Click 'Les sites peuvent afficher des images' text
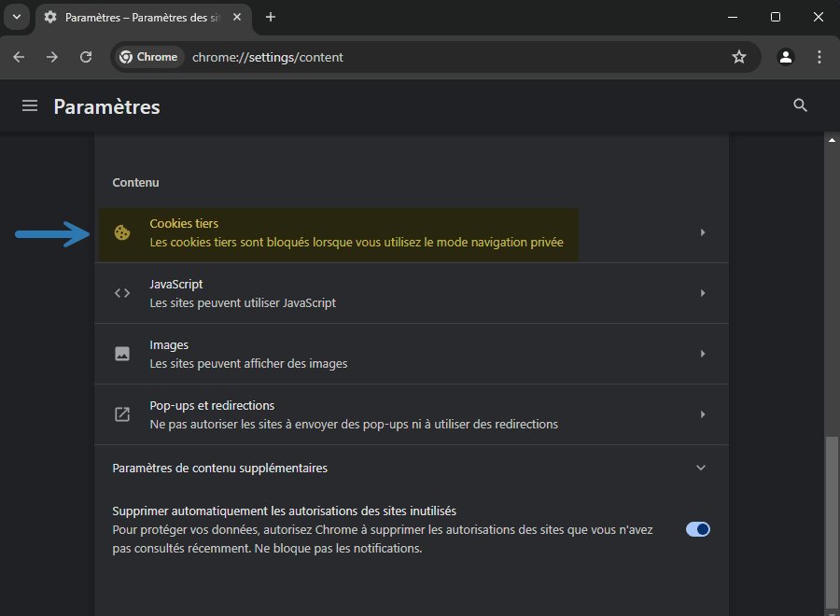This screenshot has width=840, height=616. tap(248, 363)
